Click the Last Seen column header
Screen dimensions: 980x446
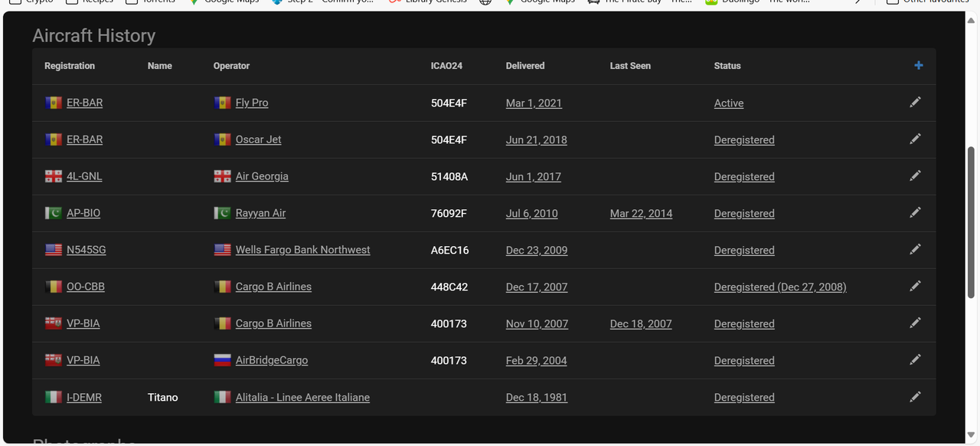tap(630, 66)
